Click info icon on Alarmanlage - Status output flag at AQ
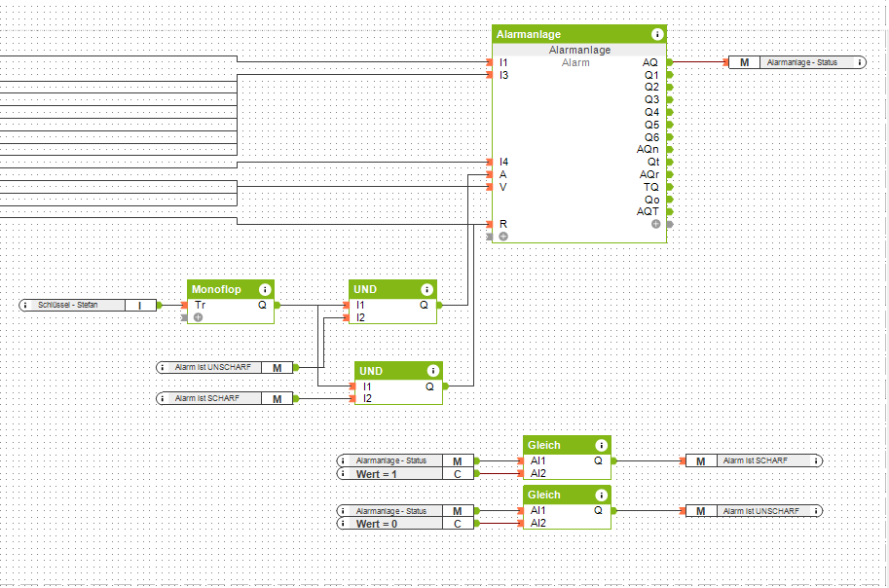The image size is (889, 588). (x=860, y=62)
